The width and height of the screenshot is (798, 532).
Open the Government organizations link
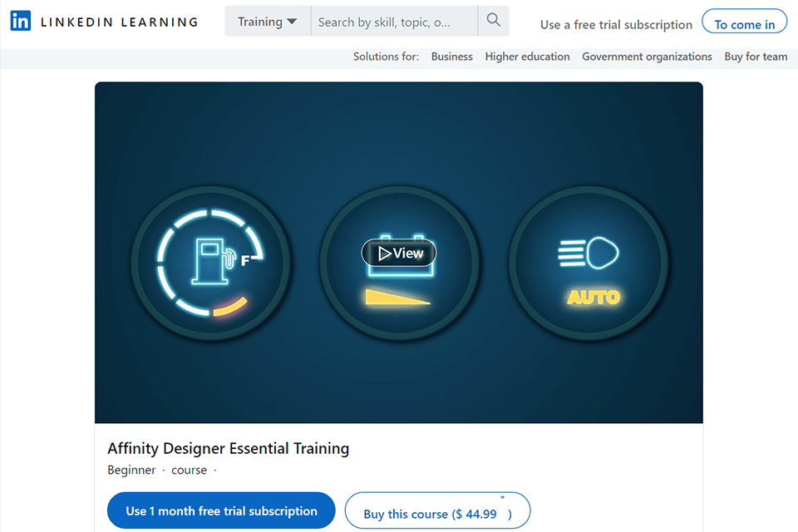point(647,57)
